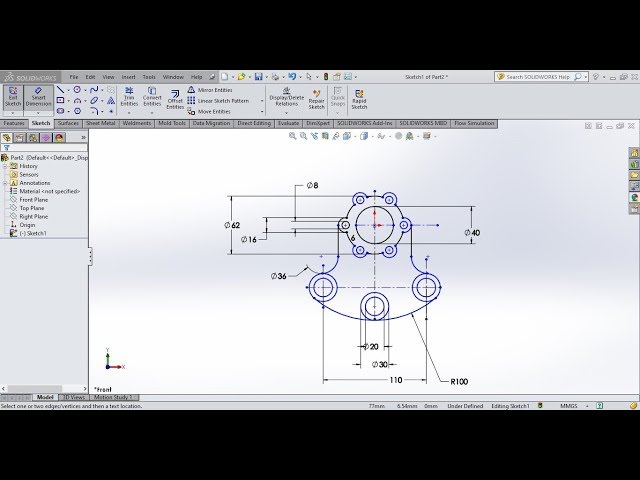The height and width of the screenshot is (480, 640).
Task: Select Material <not specified> in the tree
Action: pos(45,191)
